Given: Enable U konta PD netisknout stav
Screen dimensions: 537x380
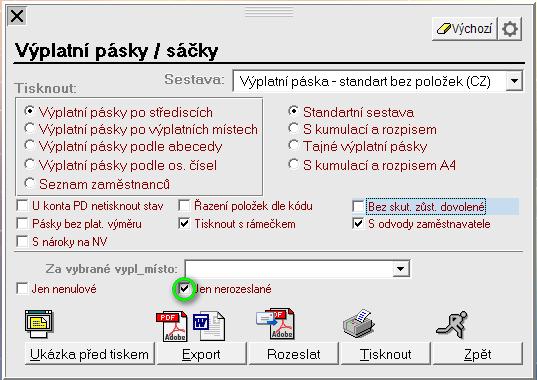Looking at the screenshot, I should point(22,206).
